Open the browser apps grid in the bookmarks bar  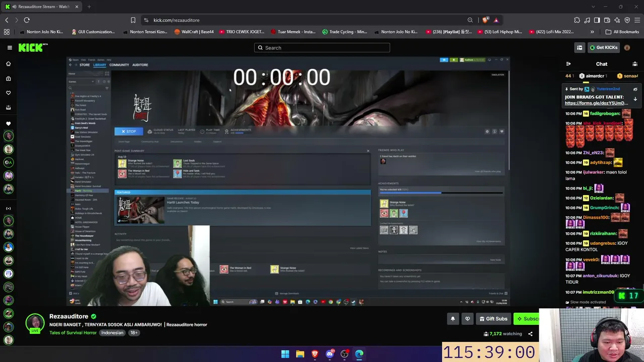pos(7,32)
